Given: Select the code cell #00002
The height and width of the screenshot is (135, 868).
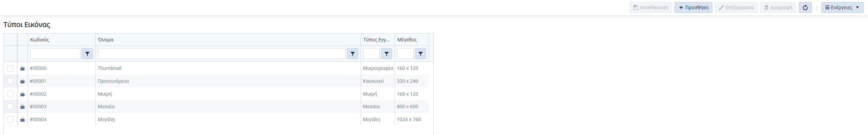Looking at the screenshot, I should (61, 94).
